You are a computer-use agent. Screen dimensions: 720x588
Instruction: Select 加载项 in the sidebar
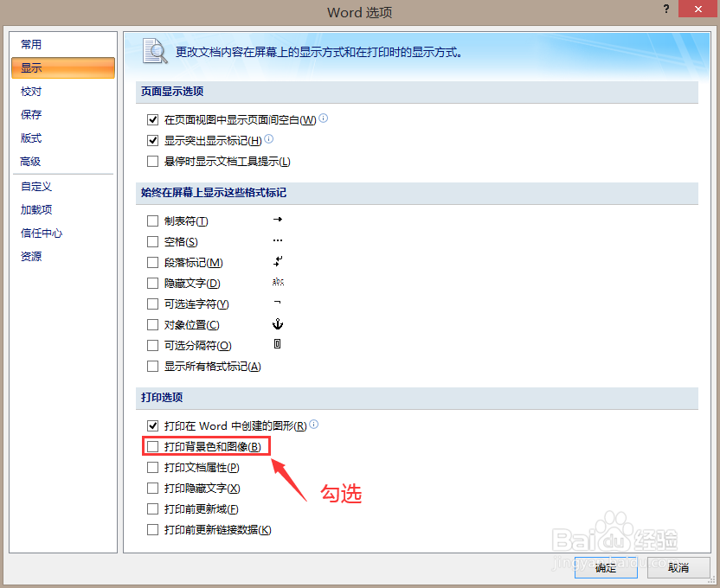(x=63, y=210)
